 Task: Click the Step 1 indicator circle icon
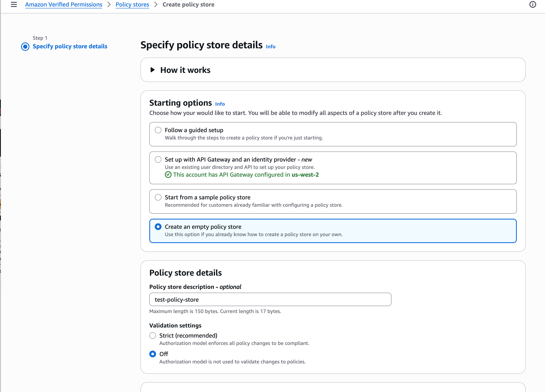click(25, 46)
